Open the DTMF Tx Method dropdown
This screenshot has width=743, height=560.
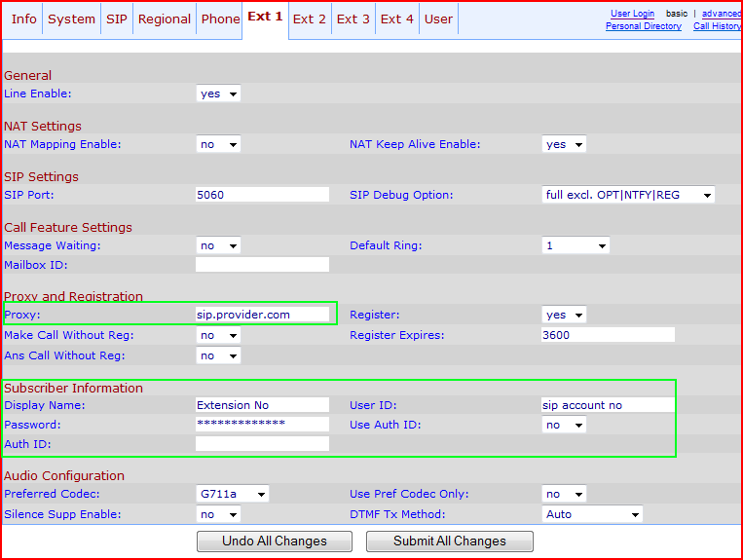(592, 514)
